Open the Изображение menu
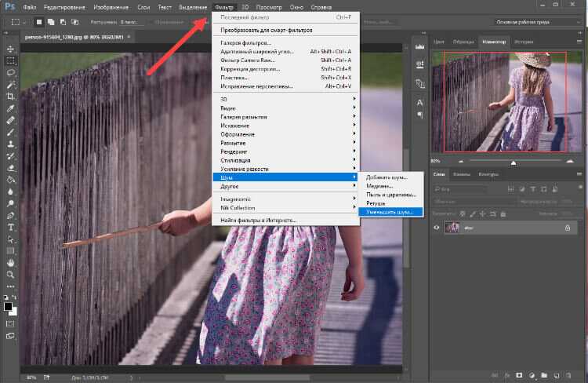Viewport: 588px width, 383px height. click(111, 7)
